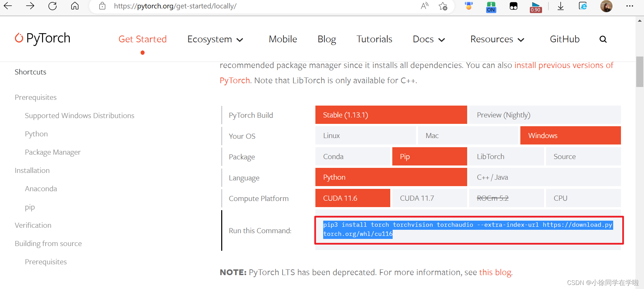Open the medal rewards extension icon
Viewport: 644px width, 289px height.
pos(469,6)
